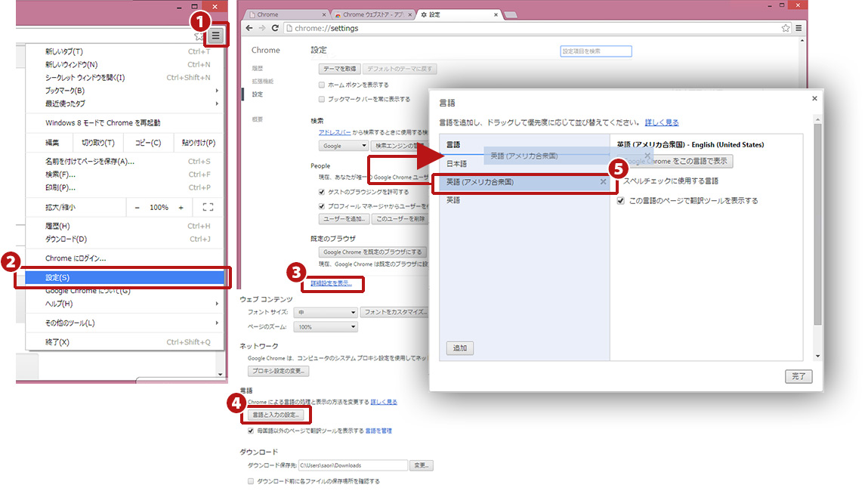Click プロキシ設定の変更... button
Viewport: 868px width, 491px height.
(x=278, y=371)
